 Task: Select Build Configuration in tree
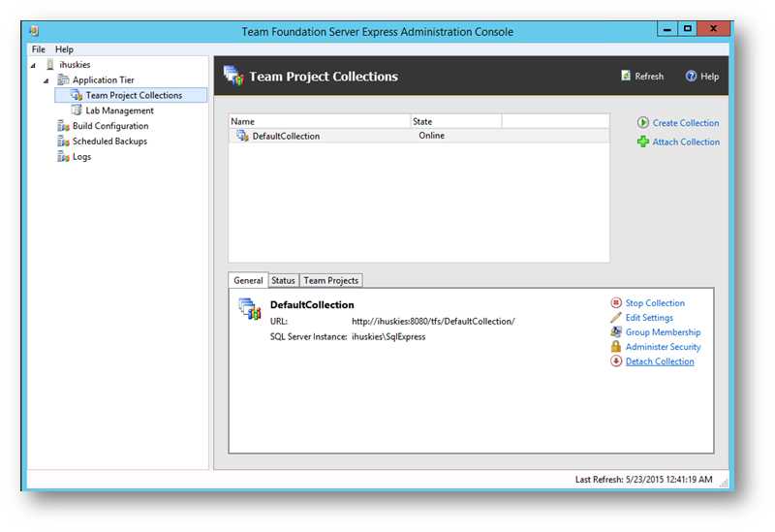tap(110, 126)
